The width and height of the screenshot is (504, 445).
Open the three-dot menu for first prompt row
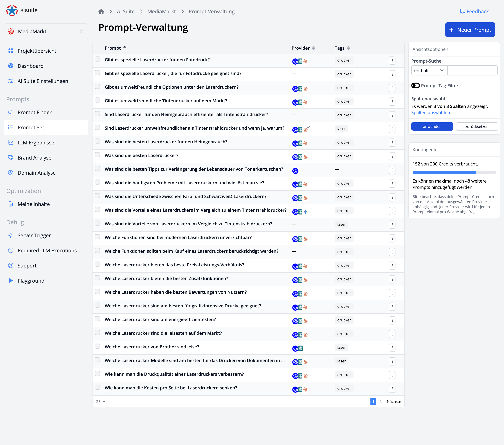(392, 61)
